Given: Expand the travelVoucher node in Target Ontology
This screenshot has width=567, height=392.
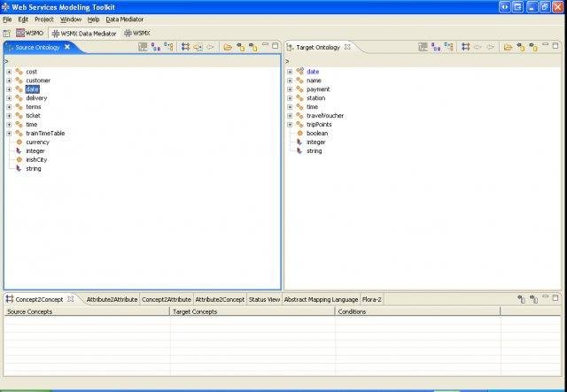Looking at the screenshot, I should tap(290, 116).
